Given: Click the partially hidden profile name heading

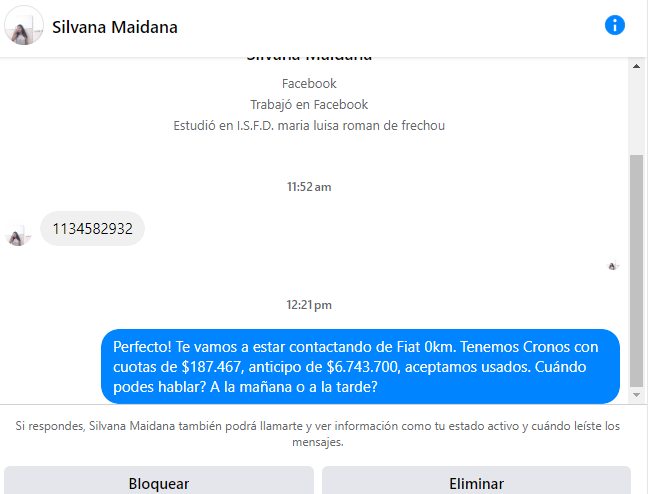Looking at the screenshot, I should (x=309, y=58).
